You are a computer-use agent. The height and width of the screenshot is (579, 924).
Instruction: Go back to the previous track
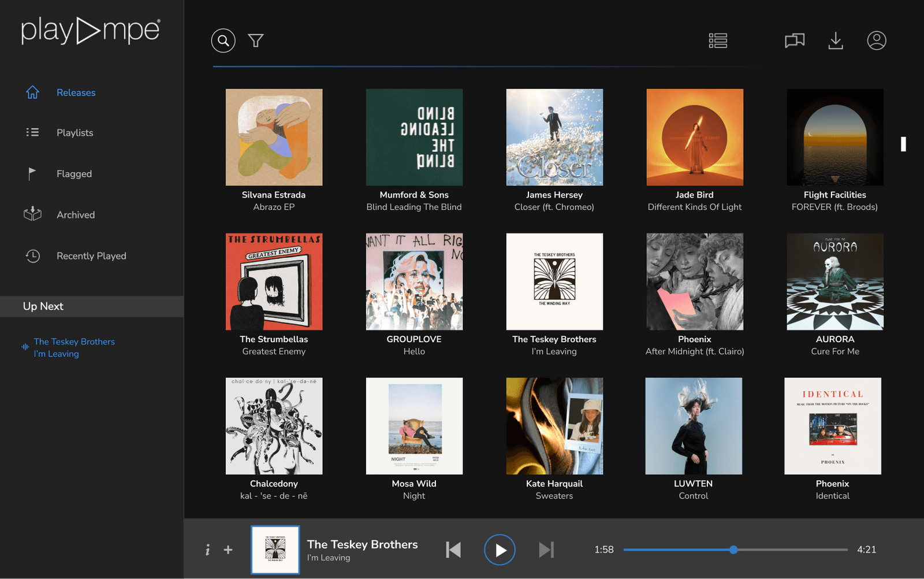tap(453, 550)
